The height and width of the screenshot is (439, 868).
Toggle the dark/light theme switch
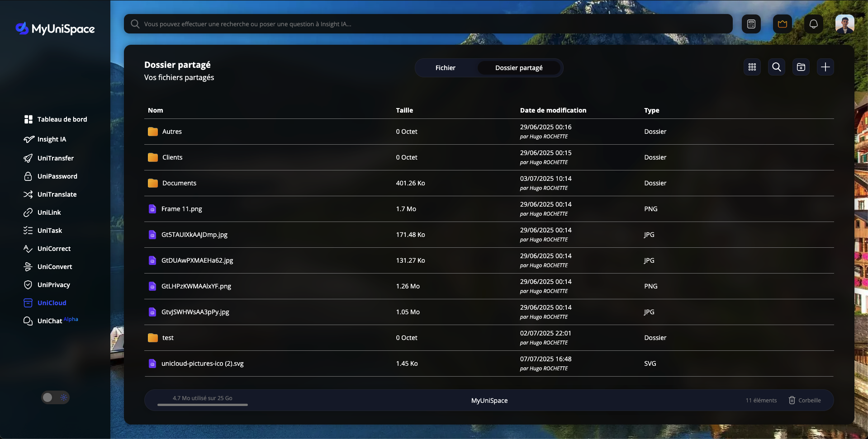55,397
